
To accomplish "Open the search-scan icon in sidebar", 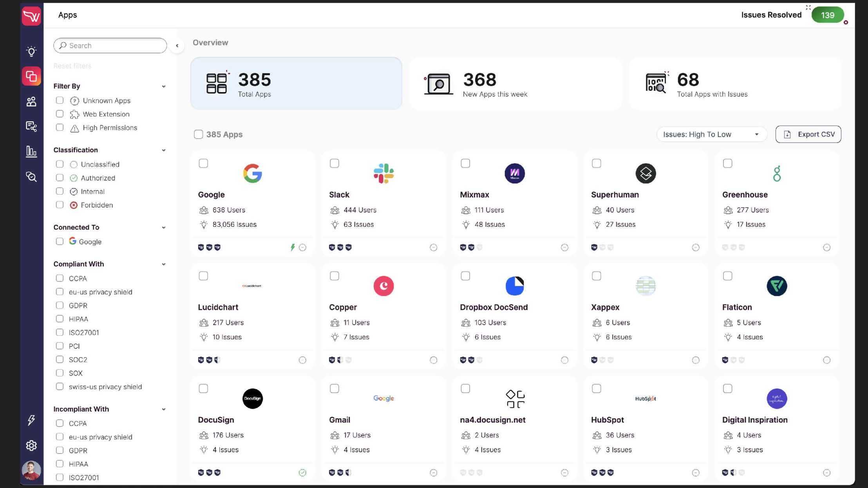I will [x=31, y=177].
